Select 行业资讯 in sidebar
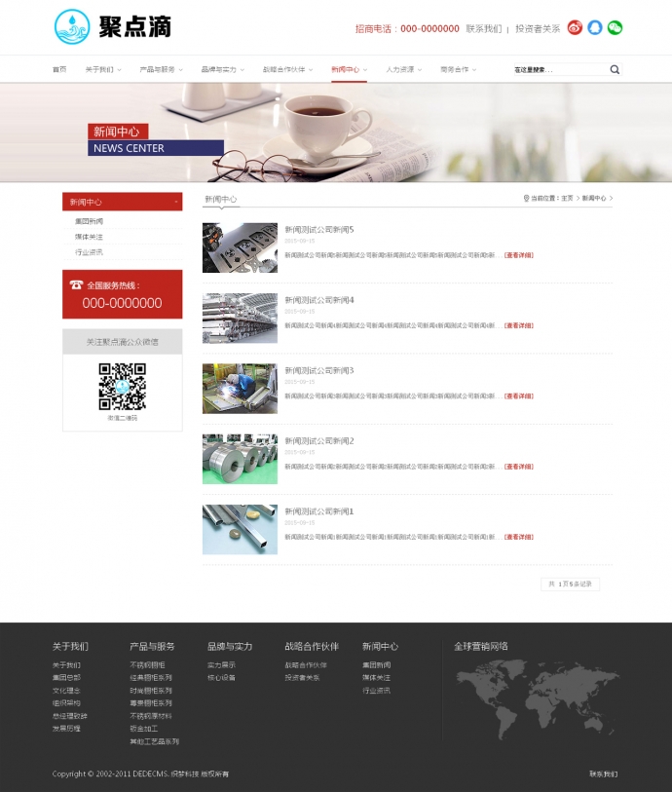The width and height of the screenshot is (672, 792). [x=89, y=252]
